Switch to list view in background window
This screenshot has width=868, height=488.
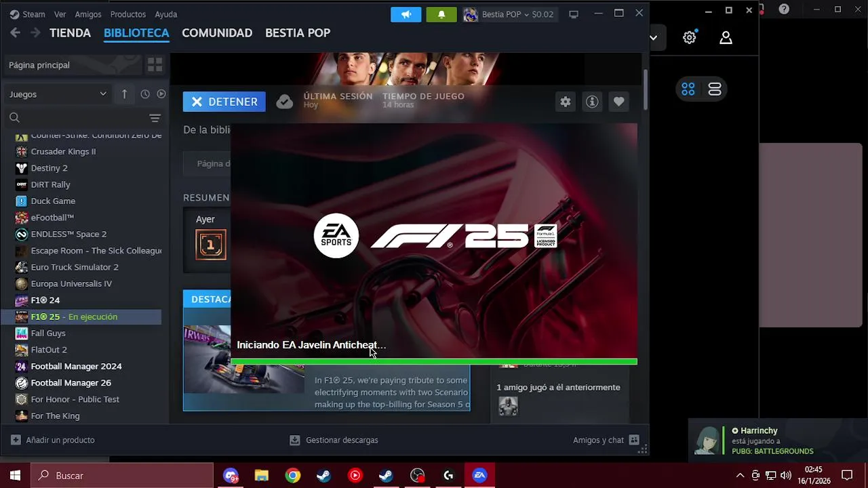click(x=715, y=89)
